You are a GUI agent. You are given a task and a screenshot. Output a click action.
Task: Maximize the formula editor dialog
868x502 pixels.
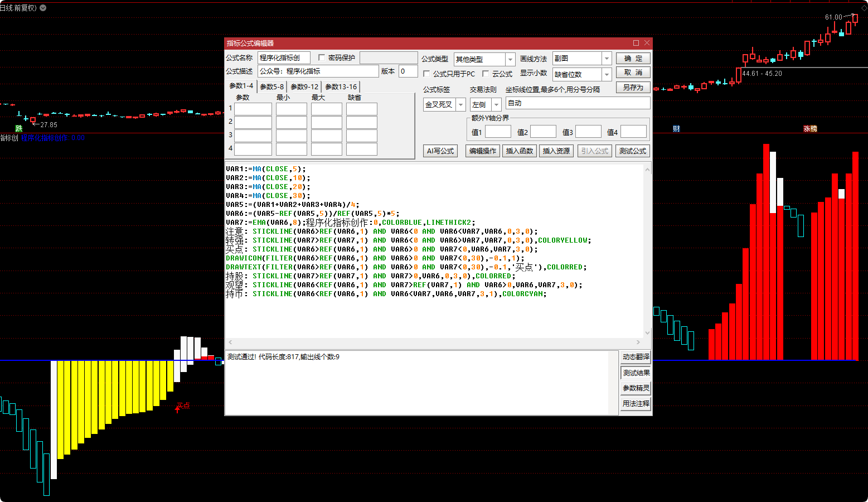(636, 43)
